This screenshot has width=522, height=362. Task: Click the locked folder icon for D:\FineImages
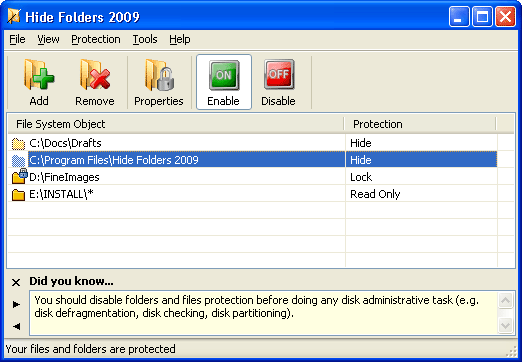coord(19,176)
